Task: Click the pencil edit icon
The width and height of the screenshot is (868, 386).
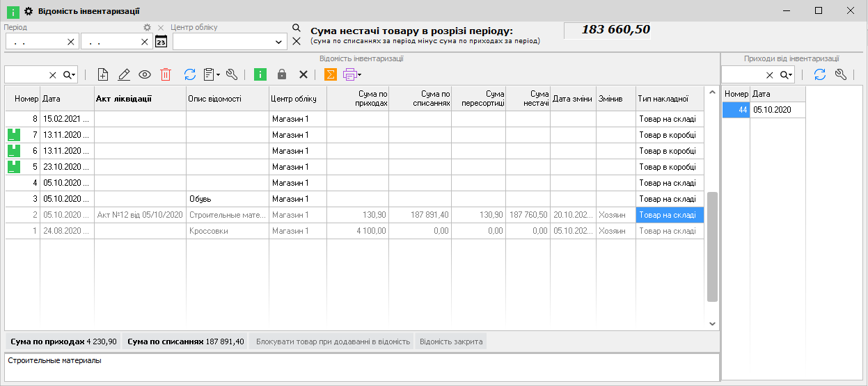Action: tap(124, 74)
